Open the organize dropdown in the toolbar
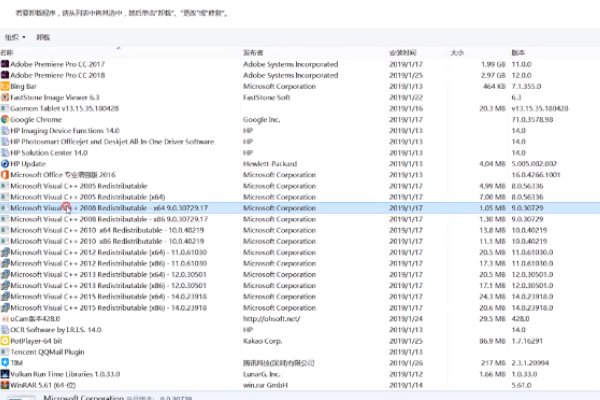Viewport: 600px width, 400px height. click(15, 37)
